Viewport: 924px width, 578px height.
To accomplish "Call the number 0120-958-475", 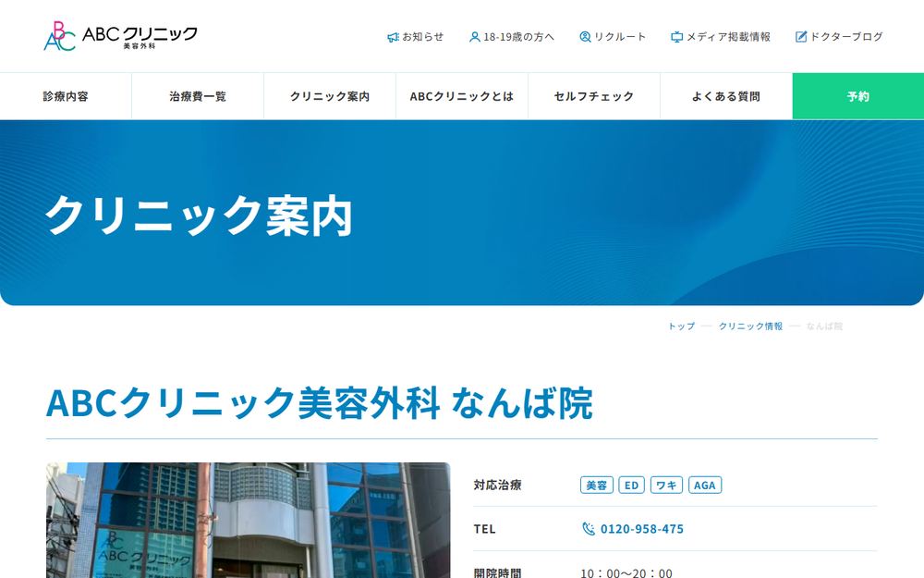I will (x=642, y=529).
